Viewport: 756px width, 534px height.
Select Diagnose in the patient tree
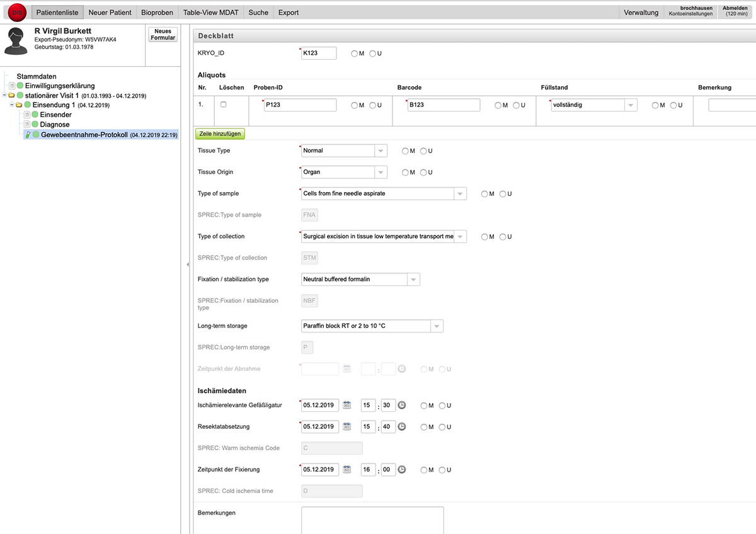[x=55, y=125]
